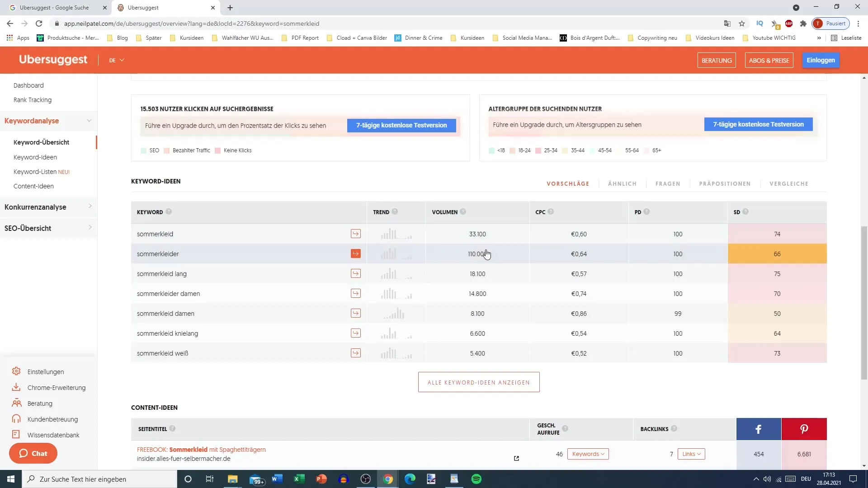The width and height of the screenshot is (868, 488).
Task: Click the export icon next to sommerkleid damen
Action: coord(356,313)
